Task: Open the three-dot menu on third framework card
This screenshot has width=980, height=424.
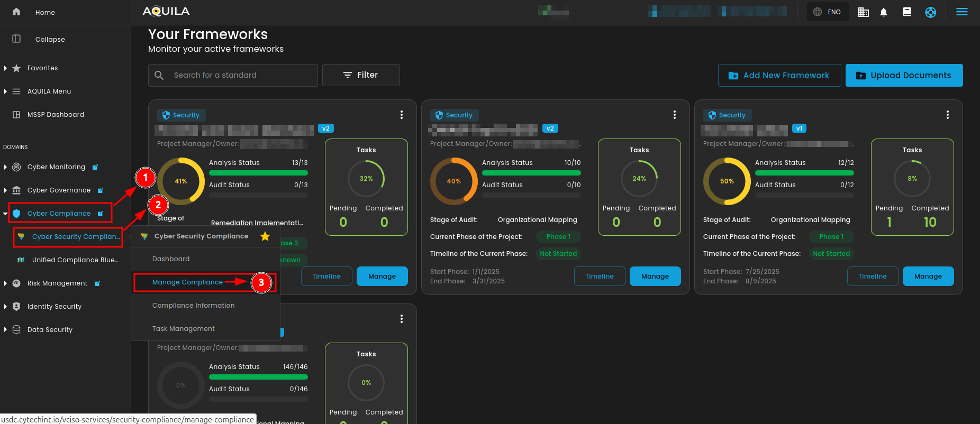Action: 947,115
